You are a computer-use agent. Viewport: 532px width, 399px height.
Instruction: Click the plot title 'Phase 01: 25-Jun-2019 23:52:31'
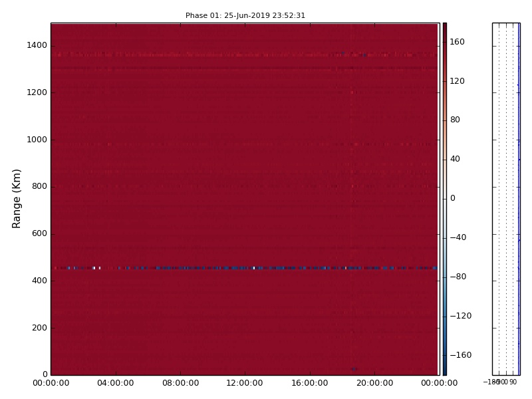(245, 15)
